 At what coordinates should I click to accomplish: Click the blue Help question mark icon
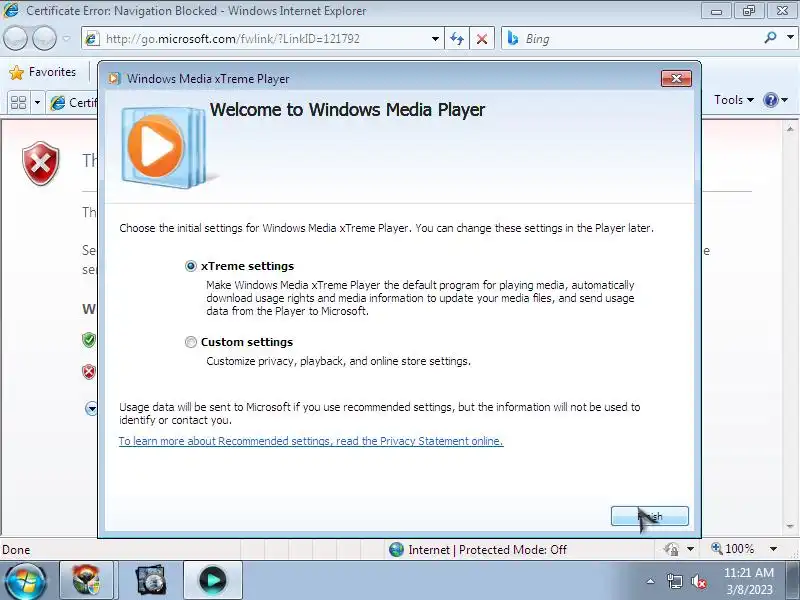[770, 100]
